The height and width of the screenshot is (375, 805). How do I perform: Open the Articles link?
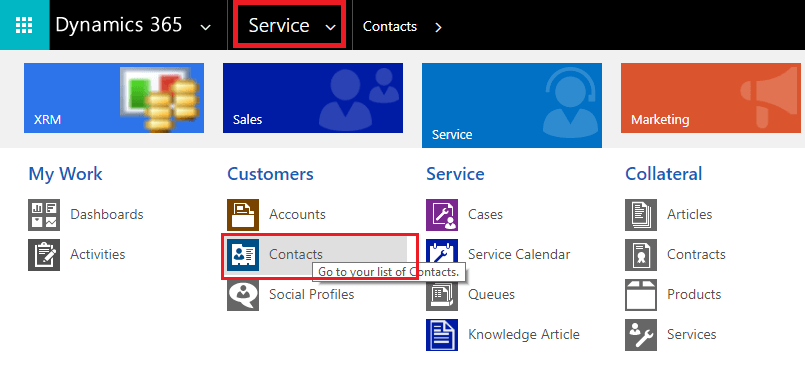click(x=689, y=214)
